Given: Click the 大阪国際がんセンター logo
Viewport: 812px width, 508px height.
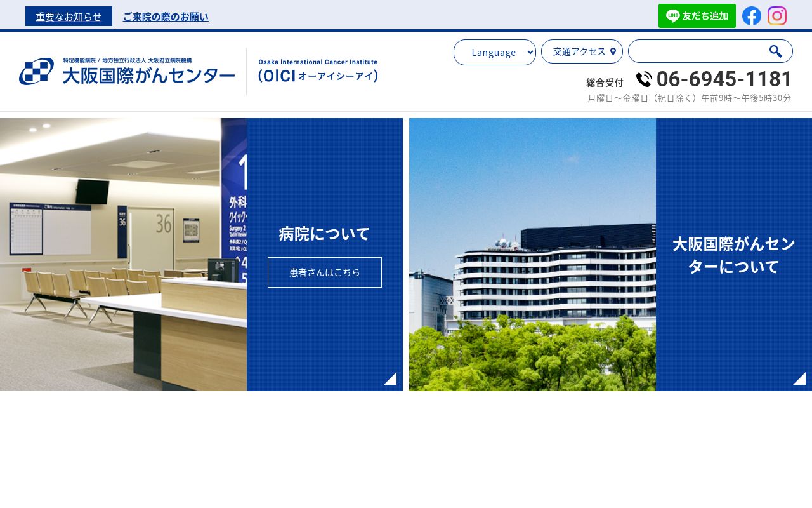Looking at the screenshot, I should (x=127, y=71).
